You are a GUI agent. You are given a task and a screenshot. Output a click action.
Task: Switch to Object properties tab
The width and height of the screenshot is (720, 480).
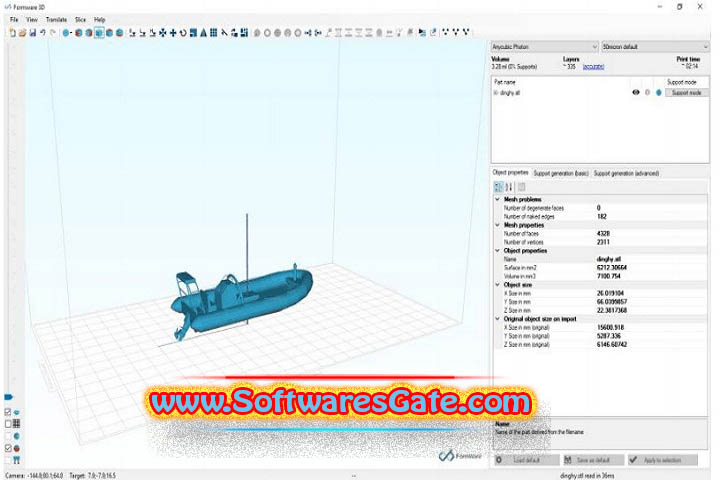510,173
